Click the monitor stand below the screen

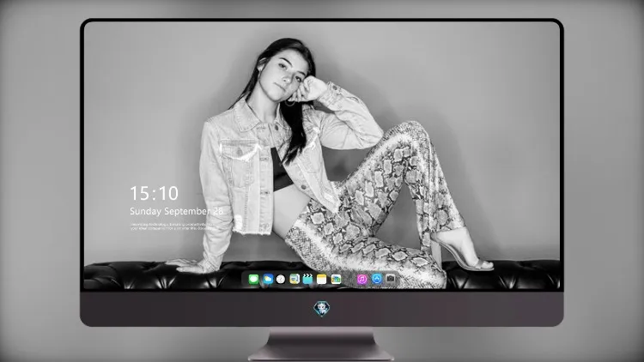point(322,344)
